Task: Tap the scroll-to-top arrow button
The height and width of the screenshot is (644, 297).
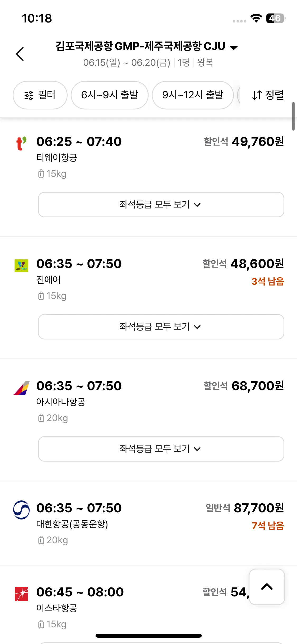Action: point(267,587)
